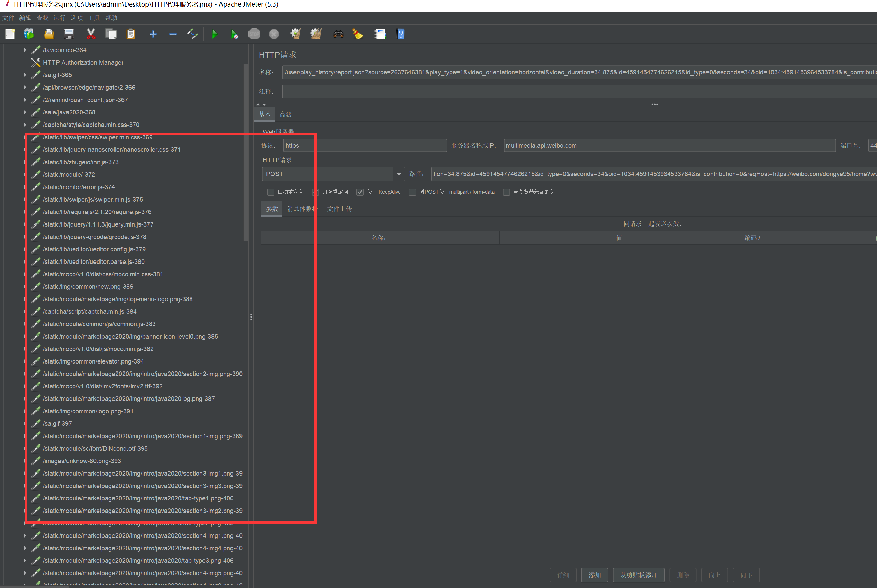Click the Toggle (pipette arrows) toolbar icon
This screenshot has height=588, width=877.
click(192, 34)
